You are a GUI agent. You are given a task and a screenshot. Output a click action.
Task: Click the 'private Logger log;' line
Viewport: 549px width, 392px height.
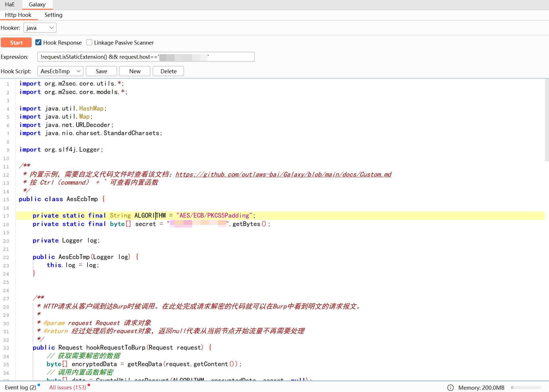66,241
